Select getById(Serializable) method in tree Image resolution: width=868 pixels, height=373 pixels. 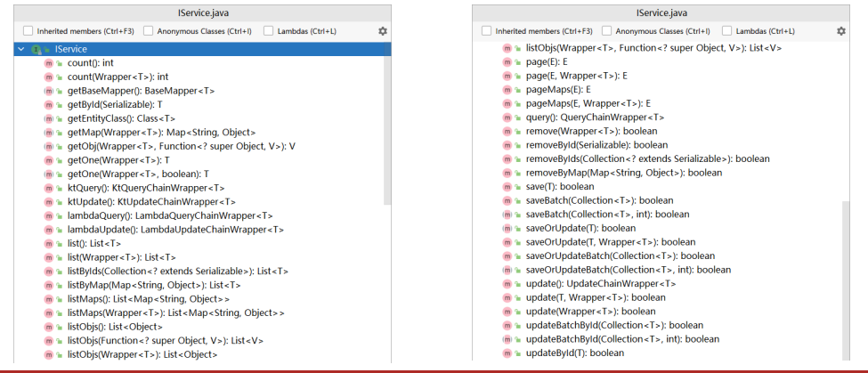pos(115,104)
